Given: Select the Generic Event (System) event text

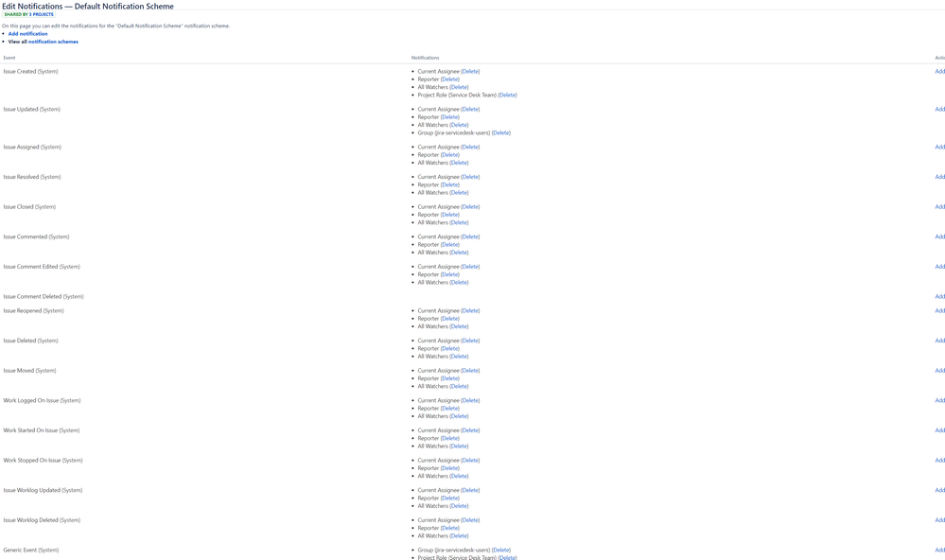Looking at the screenshot, I should coord(30,550).
